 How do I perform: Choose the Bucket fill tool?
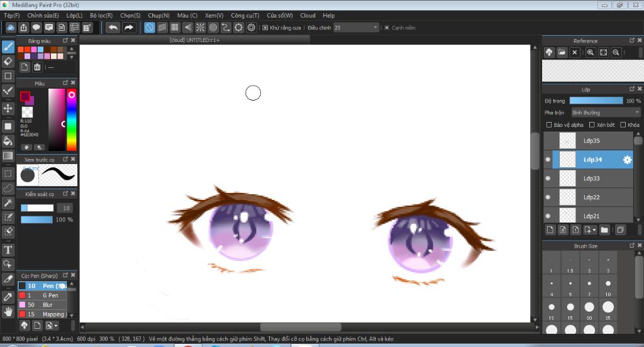[8, 141]
